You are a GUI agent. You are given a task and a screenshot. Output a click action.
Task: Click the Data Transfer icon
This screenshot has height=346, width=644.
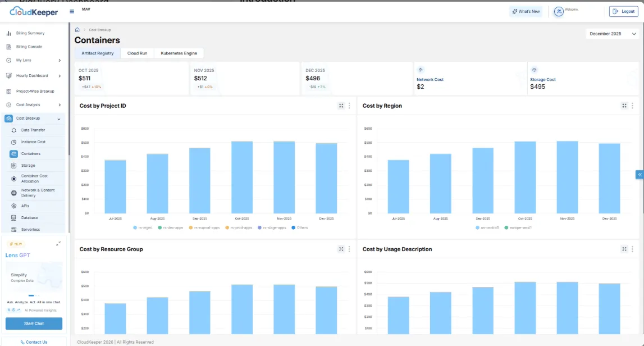[x=13, y=130]
